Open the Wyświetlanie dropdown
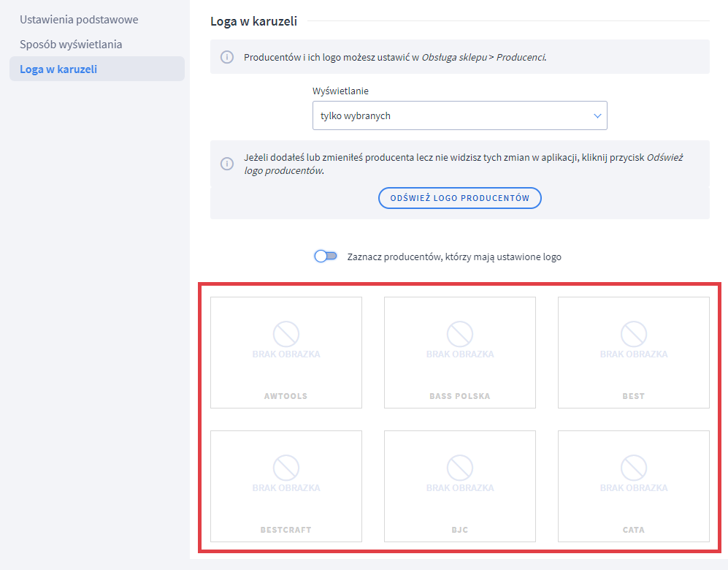This screenshot has height=570, width=728. (x=459, y=115)
